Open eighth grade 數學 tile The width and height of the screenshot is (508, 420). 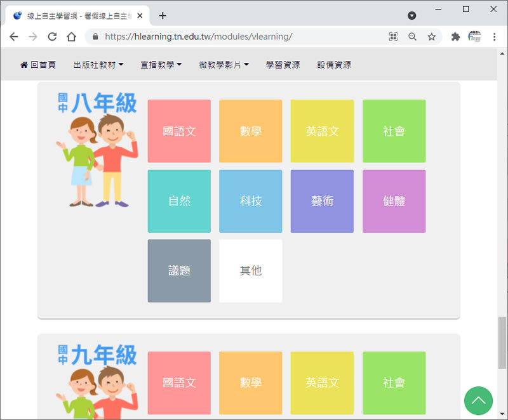pyautogui.click(x=250, y=131)
